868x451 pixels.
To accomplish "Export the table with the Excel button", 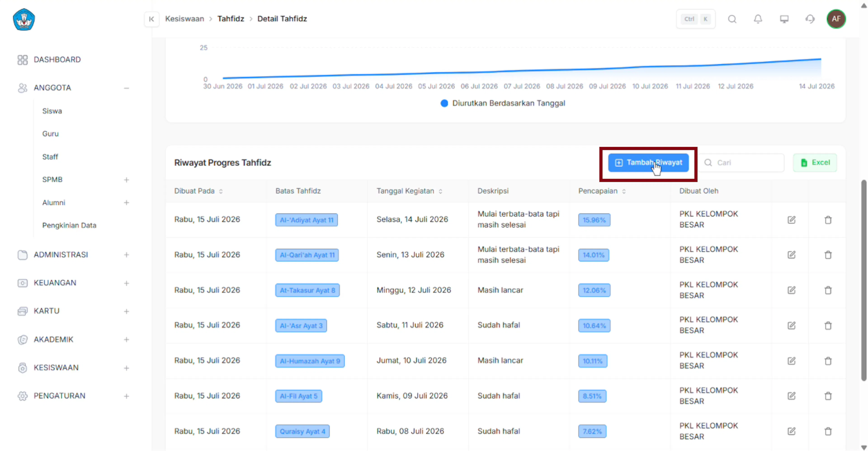I will coord(815,163).
